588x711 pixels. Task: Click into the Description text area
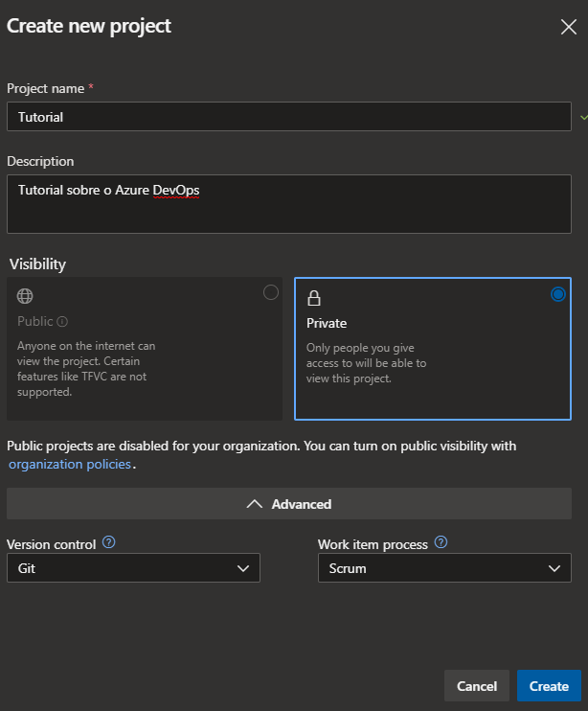click(289, 204)
